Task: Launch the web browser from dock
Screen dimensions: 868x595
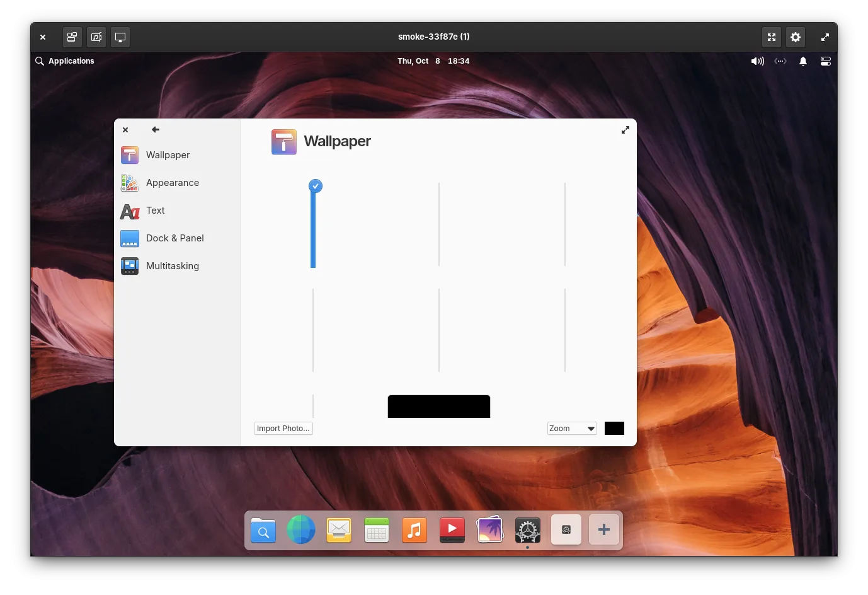Action: tap(301, 530)
